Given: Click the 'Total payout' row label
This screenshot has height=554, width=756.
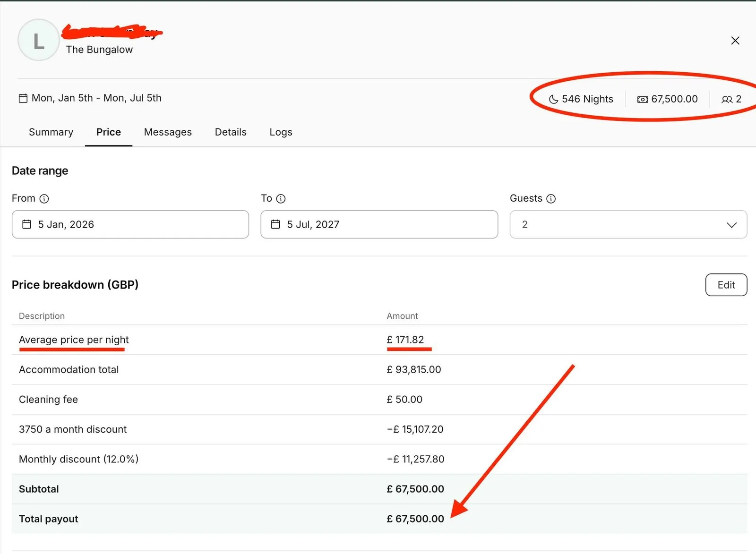Looking at the screenshot, I should click(48, 519).
